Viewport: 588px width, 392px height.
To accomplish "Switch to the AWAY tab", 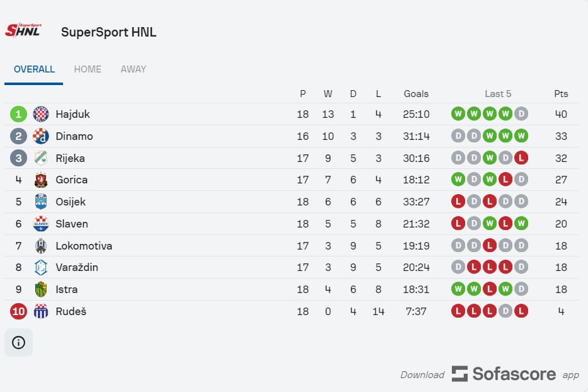I will (x=134, y=69).
